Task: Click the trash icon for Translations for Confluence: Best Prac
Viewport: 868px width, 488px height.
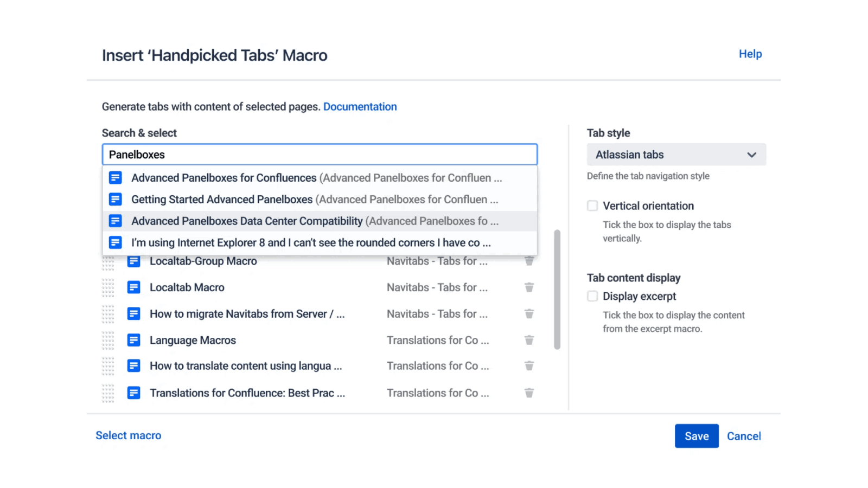Action: pyautogui.click(x=529, y=393)
